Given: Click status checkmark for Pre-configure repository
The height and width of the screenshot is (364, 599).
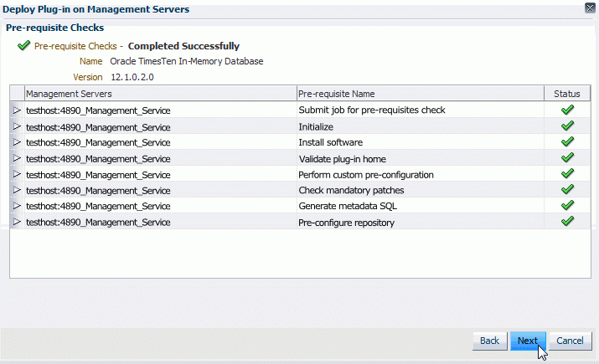Looking at the screenshot, I should coord(567,221).
